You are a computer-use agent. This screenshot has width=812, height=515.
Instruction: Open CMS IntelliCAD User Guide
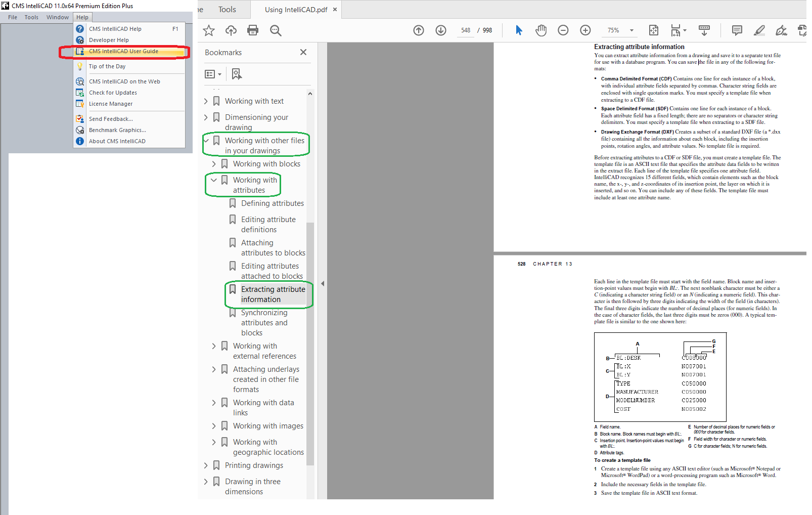(129, 51)
